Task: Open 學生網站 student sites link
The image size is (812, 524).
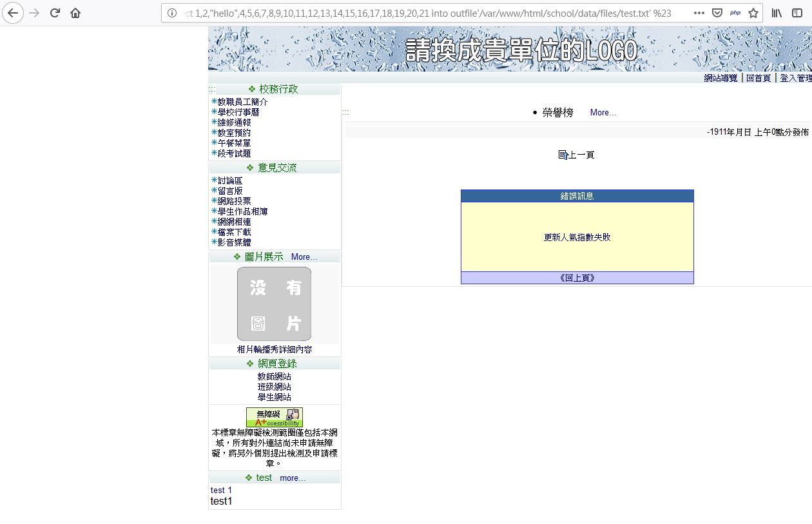Action: tap(275, 397)
